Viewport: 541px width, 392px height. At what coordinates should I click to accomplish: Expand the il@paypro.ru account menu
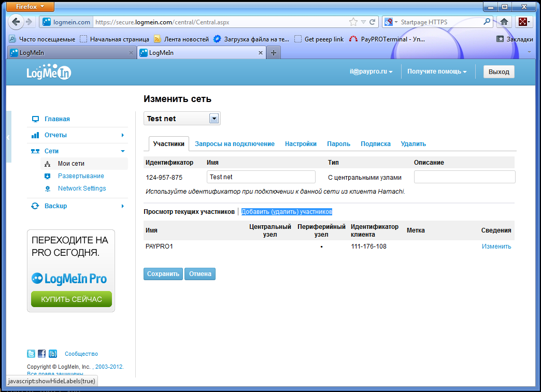click(371, 72)
